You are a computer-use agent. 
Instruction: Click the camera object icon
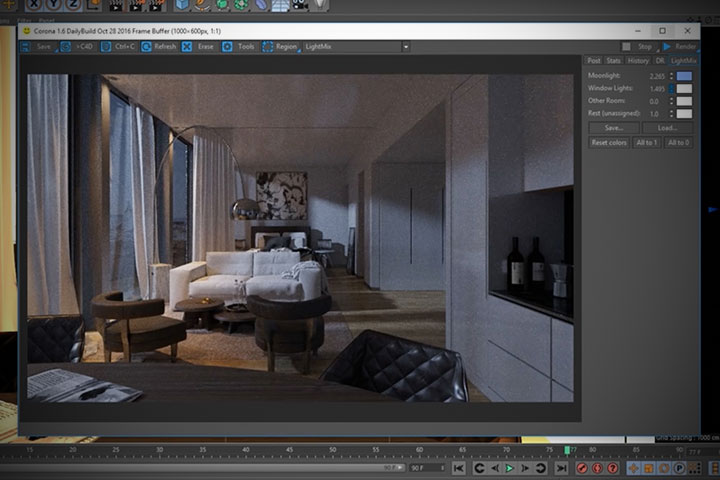click(300, 5)
